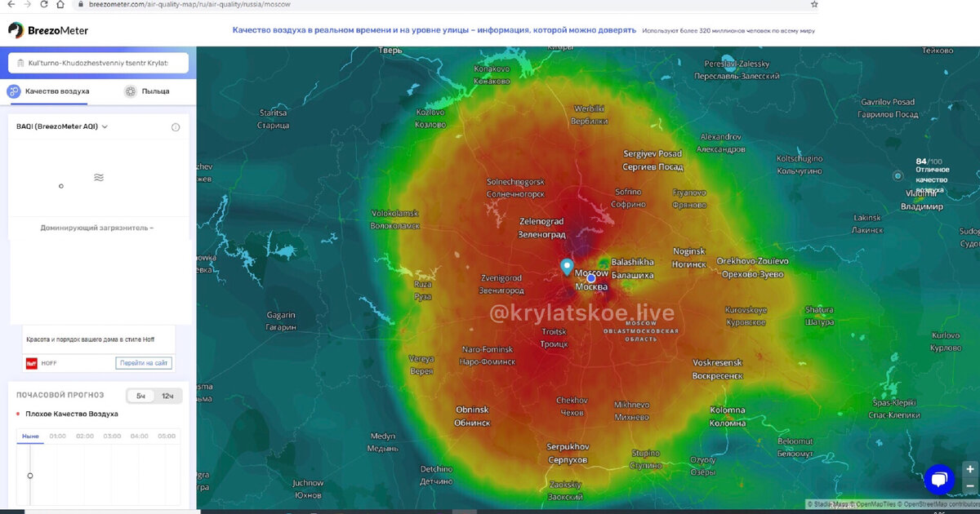Select the 04:00 forecast hour
The height and width of the screenshot is (514, 980).
click(139, 436)
